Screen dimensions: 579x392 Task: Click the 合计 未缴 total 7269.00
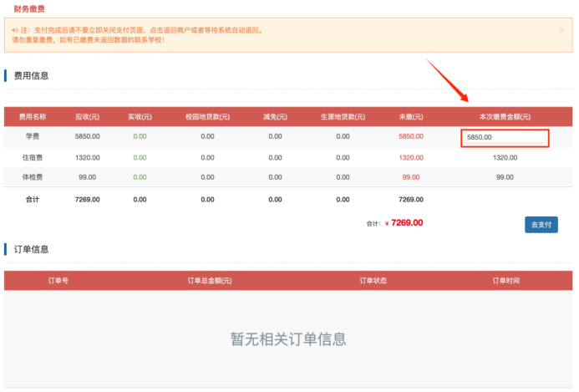[x=411, y=200]
